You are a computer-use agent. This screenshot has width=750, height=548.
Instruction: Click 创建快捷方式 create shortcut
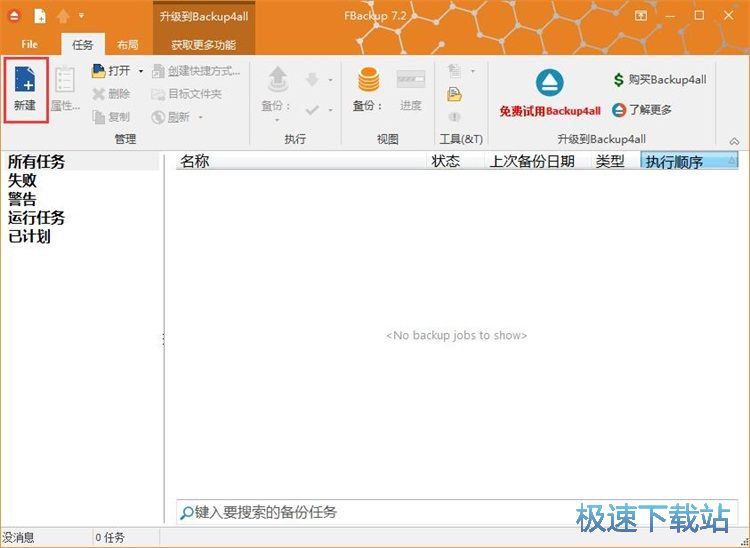pos(196,71)
